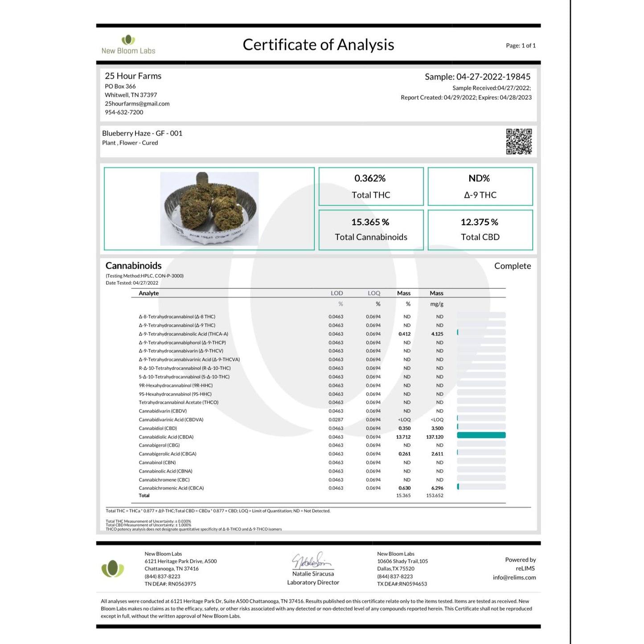Click the THCA-A result bar
Viewport: 644px width, 644px height.
coord(481,332)
